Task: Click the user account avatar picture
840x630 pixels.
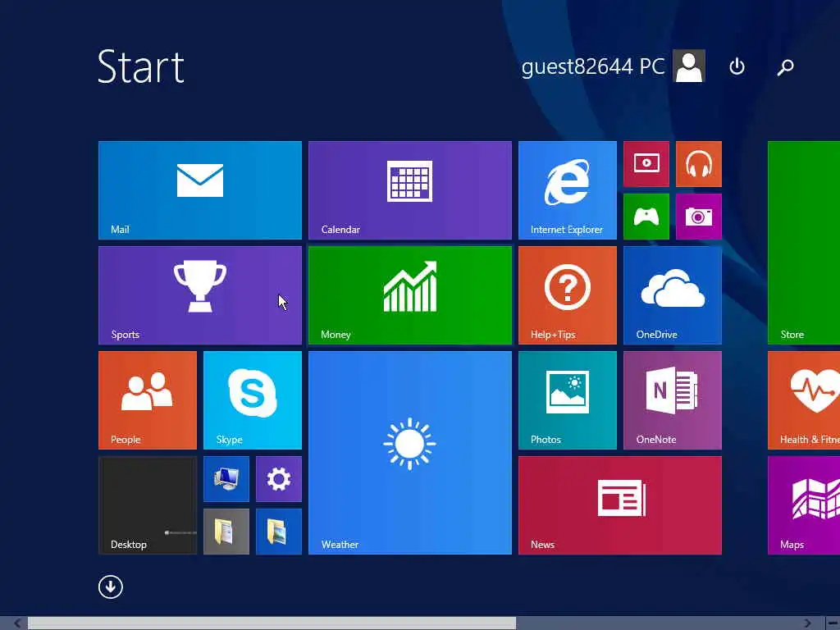Action: point(689,66)
